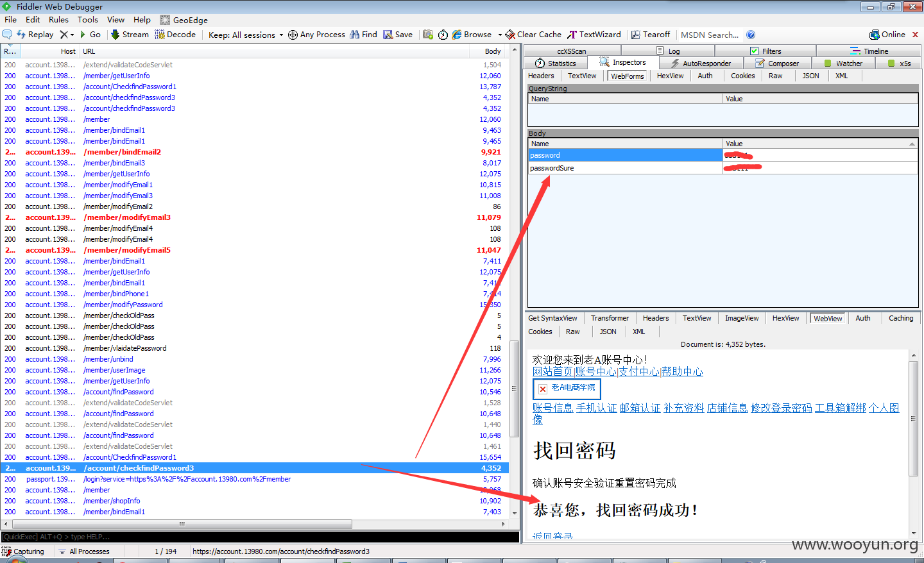Image resolution: width=924 pixels, height=563 pixels.
Task: Click the 修改登录密码 link in WebView
Action: 782,408
